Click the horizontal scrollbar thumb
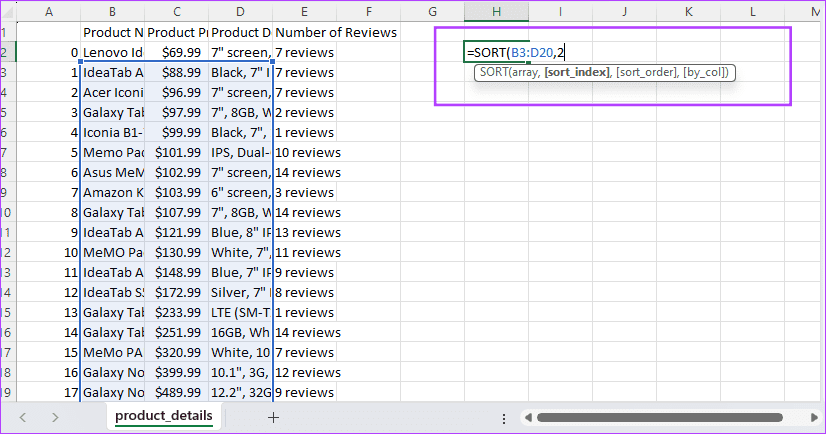Screen dimensions: 826x434 (660, 418)
